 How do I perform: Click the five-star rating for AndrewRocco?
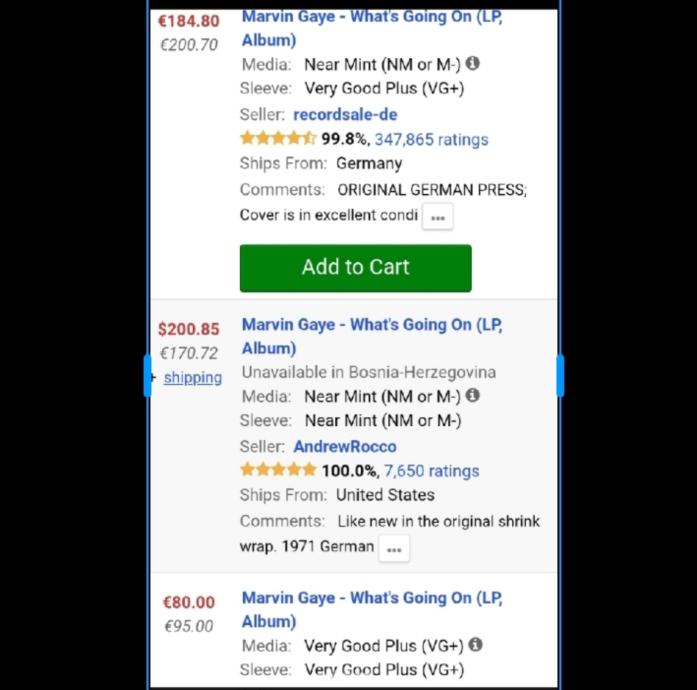(x=278, y=470)
